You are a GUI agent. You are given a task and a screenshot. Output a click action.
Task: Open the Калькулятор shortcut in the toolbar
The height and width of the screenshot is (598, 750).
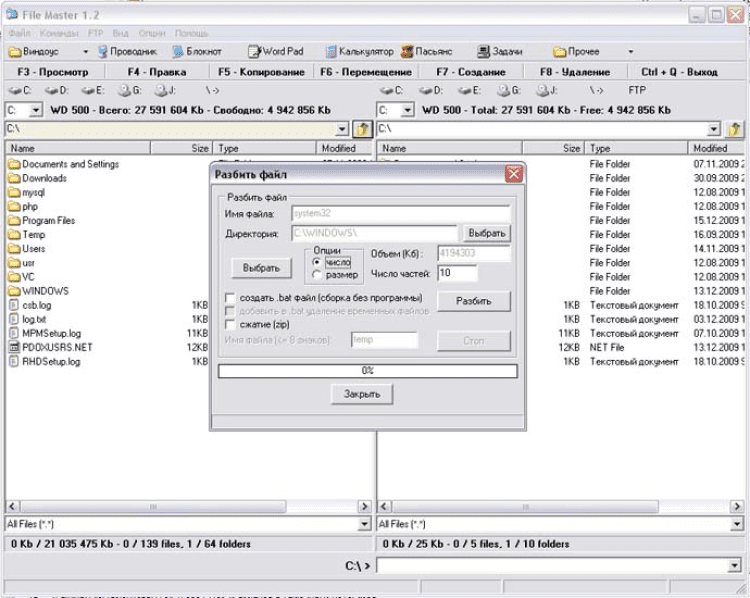pos(358,51)
